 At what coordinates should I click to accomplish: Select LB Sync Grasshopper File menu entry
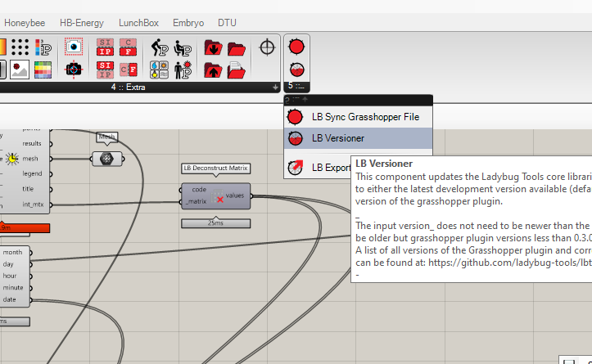365,117
